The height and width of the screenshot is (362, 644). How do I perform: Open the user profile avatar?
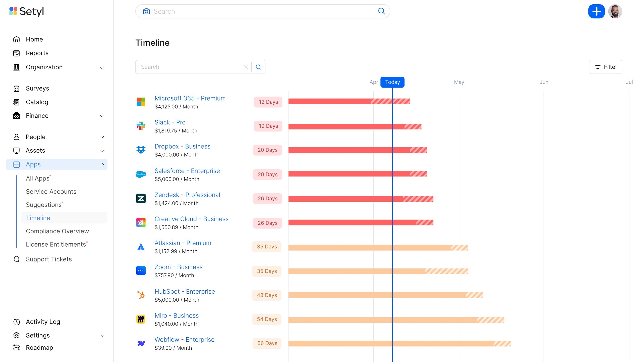(615, 11)
